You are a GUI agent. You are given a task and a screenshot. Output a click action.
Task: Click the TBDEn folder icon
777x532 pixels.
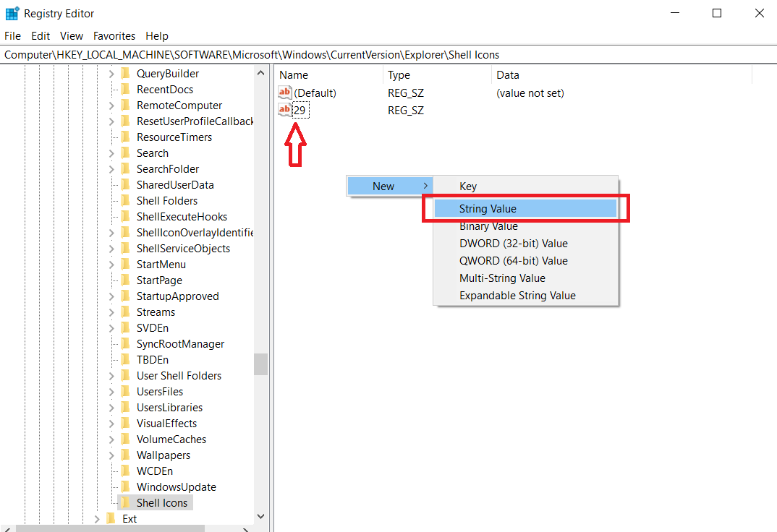125,359
